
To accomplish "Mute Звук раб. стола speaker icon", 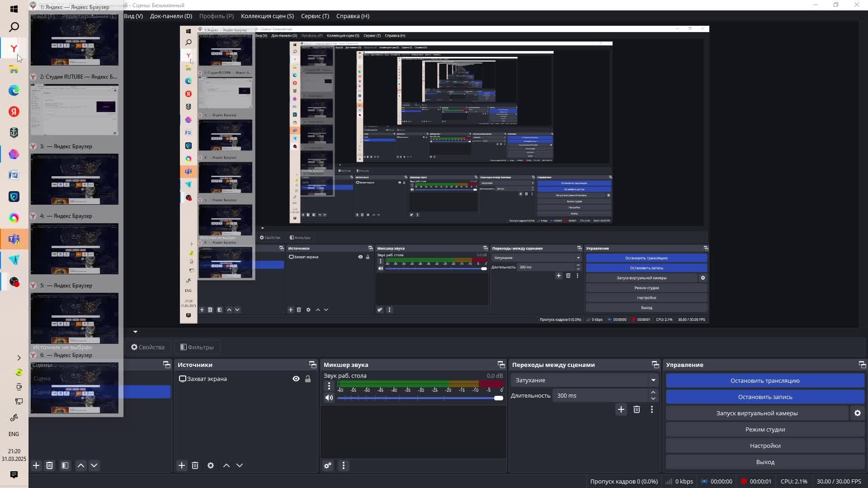I will 329,398.
